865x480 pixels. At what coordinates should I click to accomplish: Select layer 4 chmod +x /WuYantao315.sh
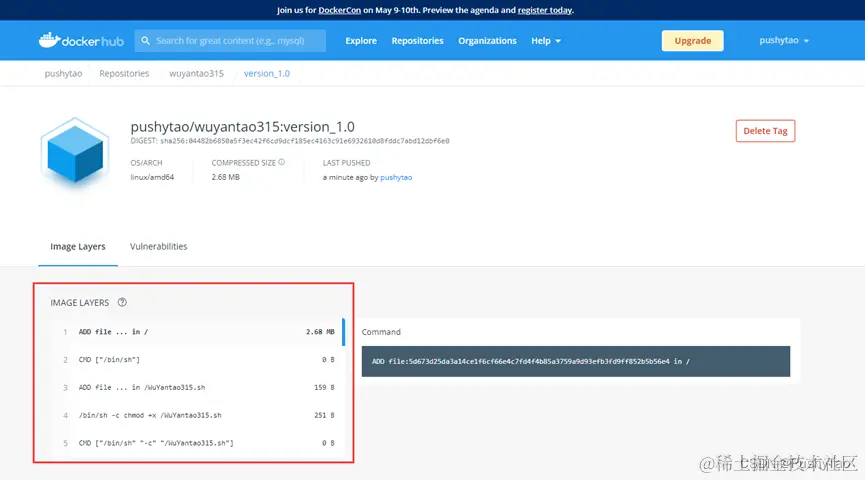[199, 415]
